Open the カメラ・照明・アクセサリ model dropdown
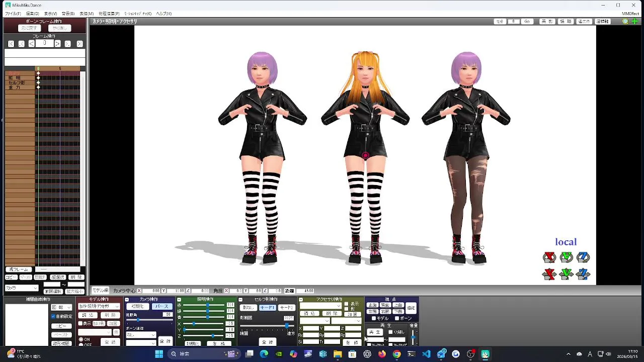The image size is (644, 362). [x=99, y=306]
